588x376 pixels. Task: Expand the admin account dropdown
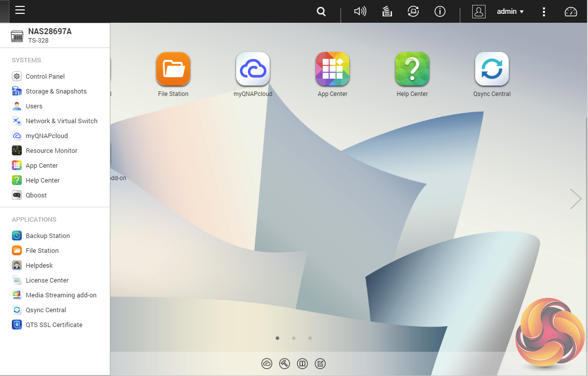tap(510, 11)
